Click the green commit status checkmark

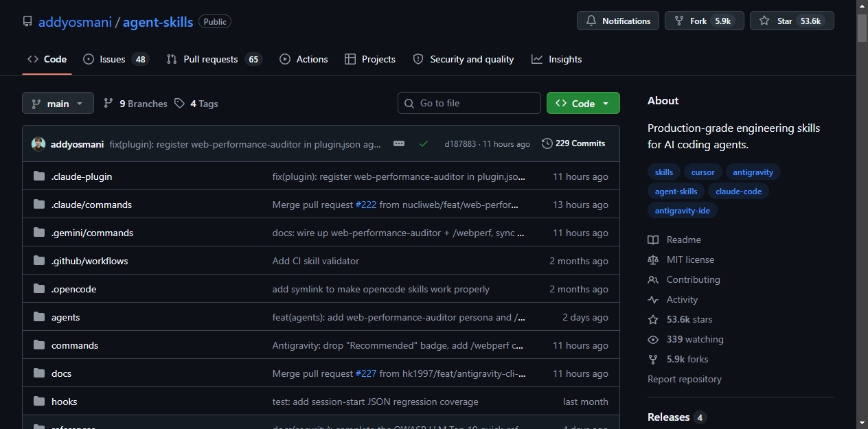(x=424, y=144)
